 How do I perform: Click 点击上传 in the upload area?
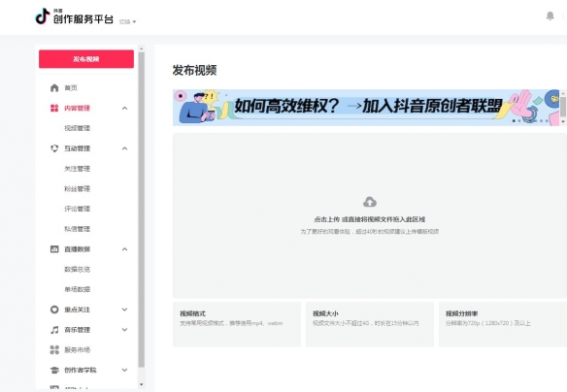point(326,219)
